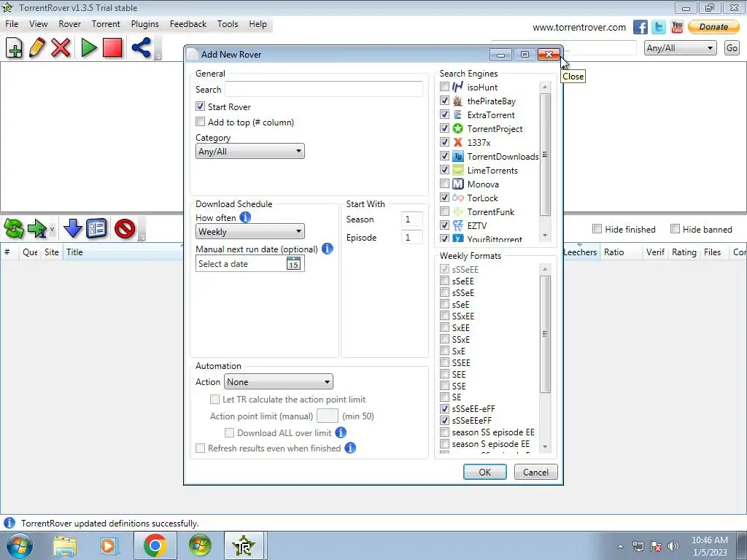Open Windows Explorer folder in taskbar
Viewport: 747px width, 560px height.
(65, 545)
